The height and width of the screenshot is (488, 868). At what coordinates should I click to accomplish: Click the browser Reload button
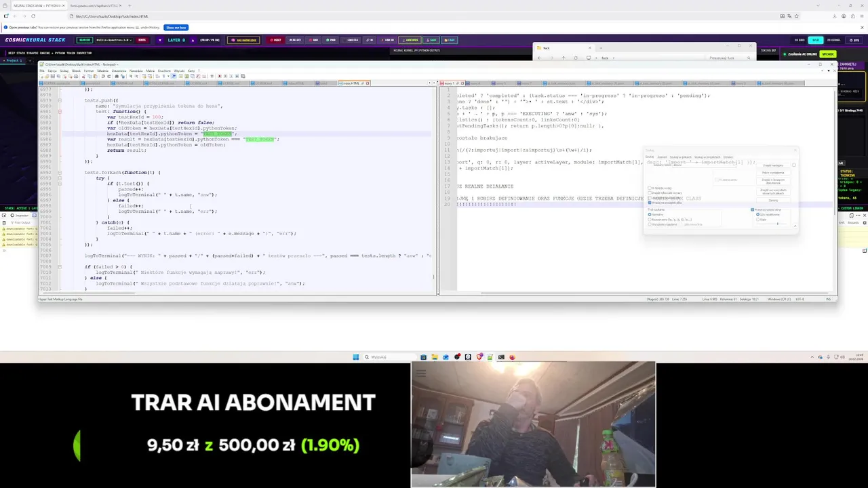(33, 16)
